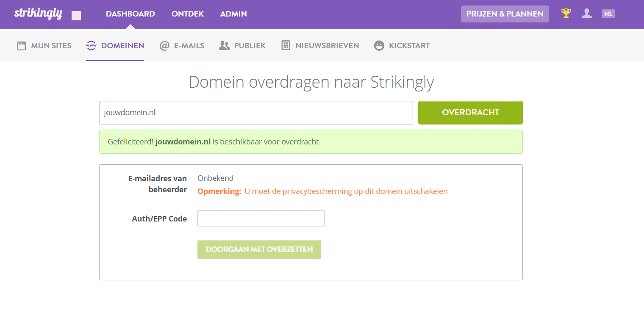This screenshot has width=644, height=310.
Task: Go to the Ontdek page
Action: tap(188, 14)
